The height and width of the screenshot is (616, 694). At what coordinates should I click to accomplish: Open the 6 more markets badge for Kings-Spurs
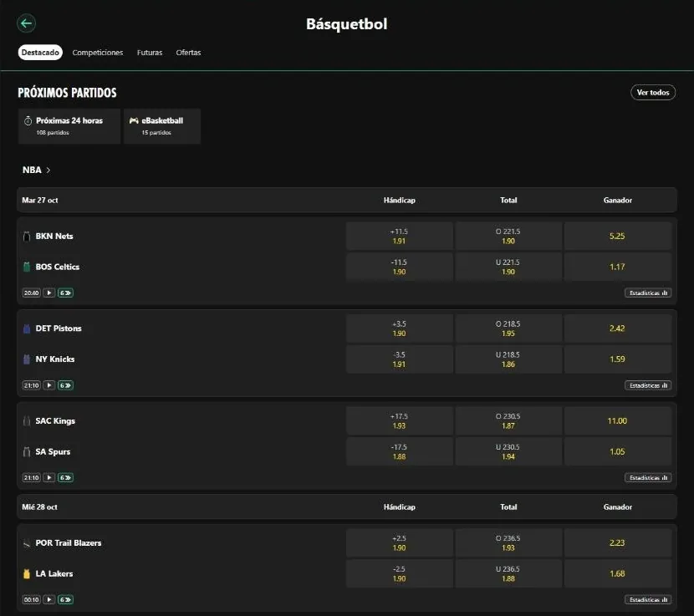(65, 477)
